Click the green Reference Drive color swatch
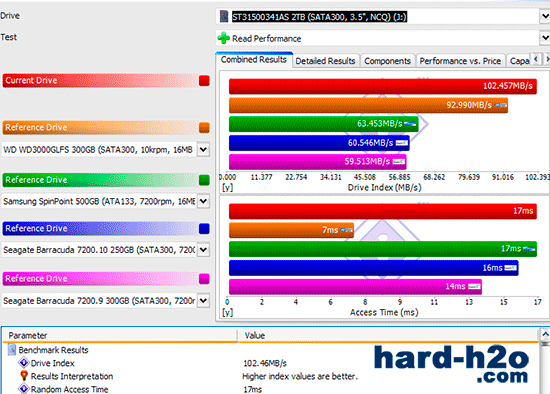550x394 pixels. pyautogui.click(x=204, y=180)
